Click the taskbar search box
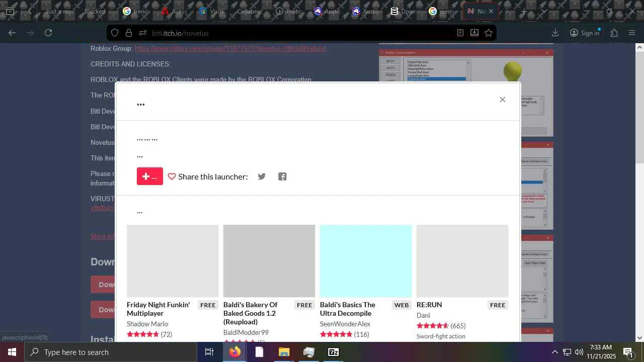The width and height of the screenshot is (644, 362). click(111, 352)
